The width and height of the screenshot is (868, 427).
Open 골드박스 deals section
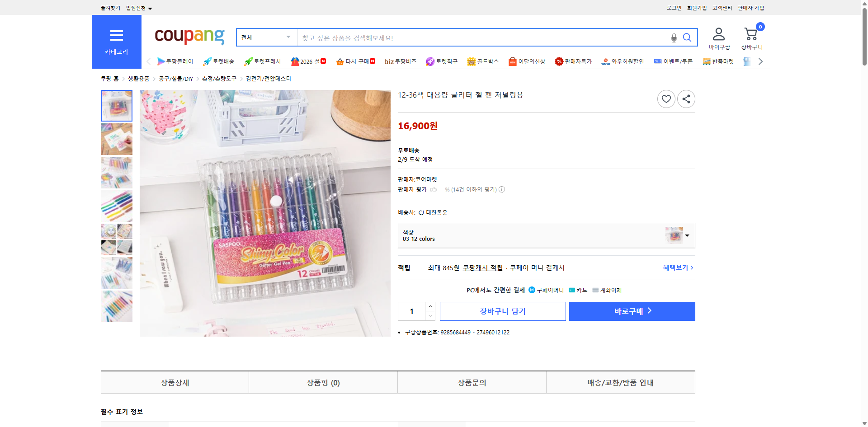pyautogui.click(x=483, y=61)
